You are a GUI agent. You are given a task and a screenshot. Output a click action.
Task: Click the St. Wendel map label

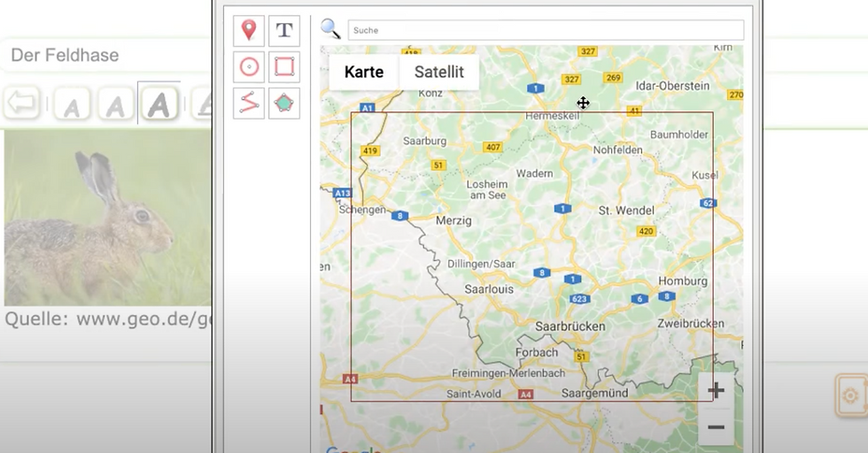click(626, 211)
